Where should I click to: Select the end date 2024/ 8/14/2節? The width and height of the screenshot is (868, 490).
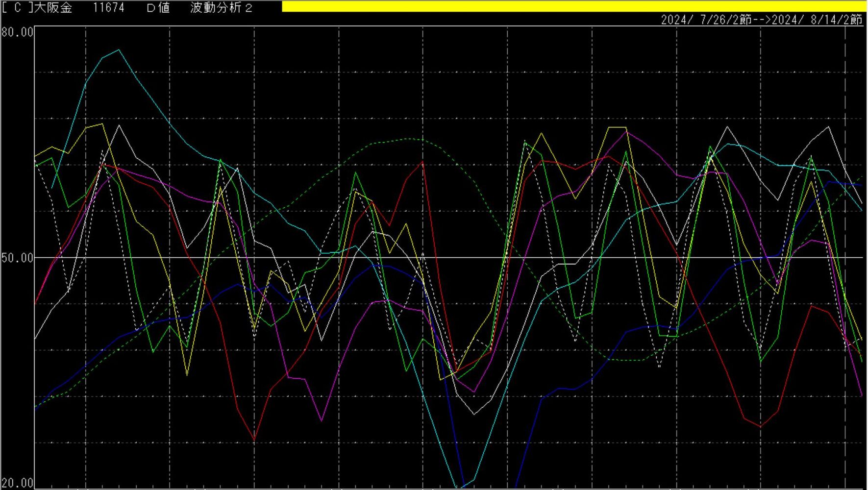pos(817,20)
